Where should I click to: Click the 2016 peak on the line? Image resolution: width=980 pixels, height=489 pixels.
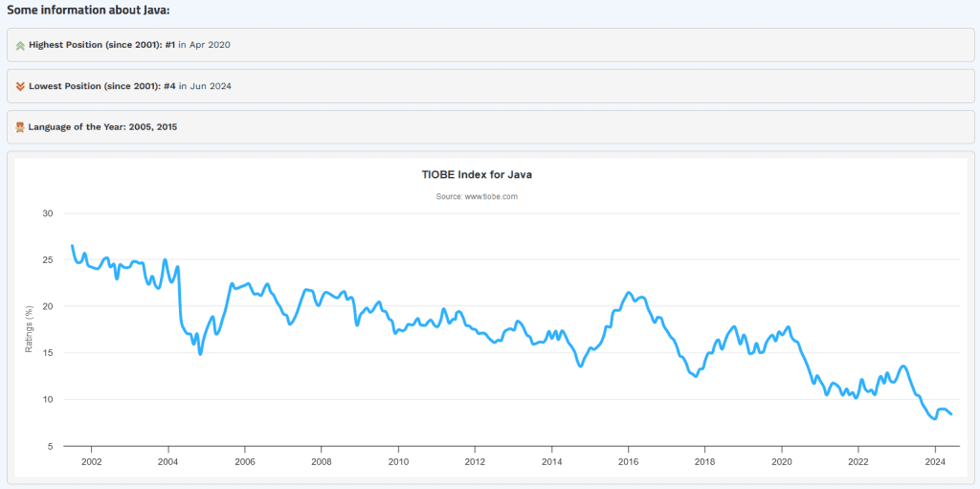(629, 293)
